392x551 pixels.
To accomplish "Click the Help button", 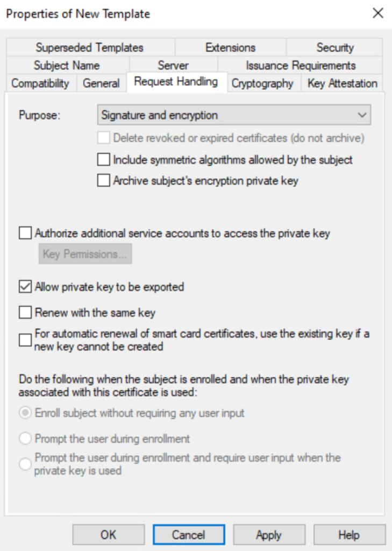I will [348, 535].
